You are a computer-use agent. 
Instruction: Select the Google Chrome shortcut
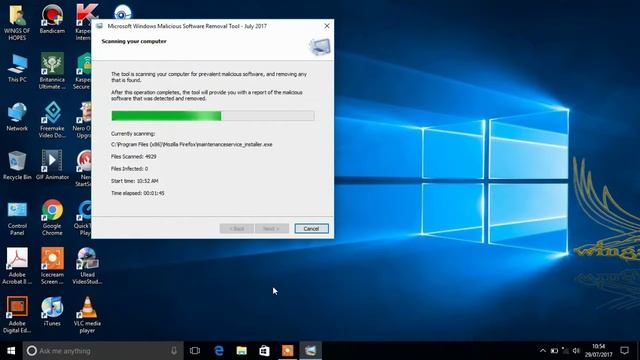[x=52, y=218]
